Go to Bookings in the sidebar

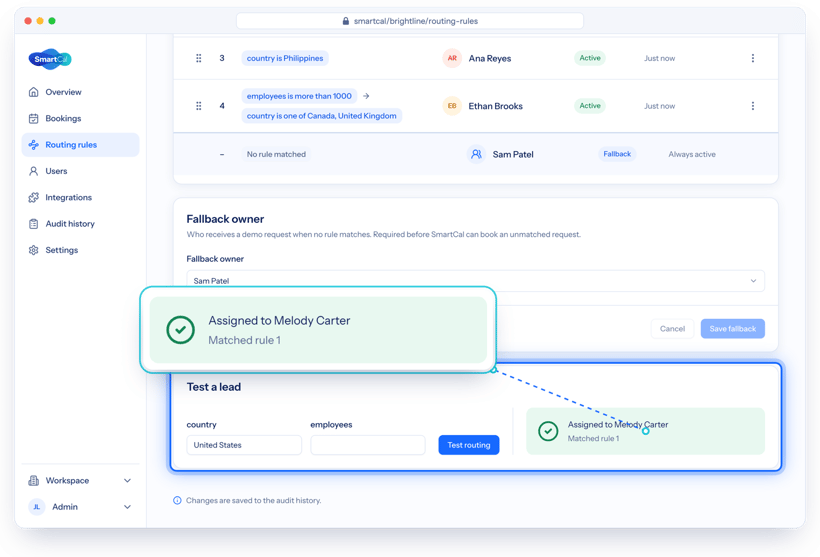(x=81, y=118)
